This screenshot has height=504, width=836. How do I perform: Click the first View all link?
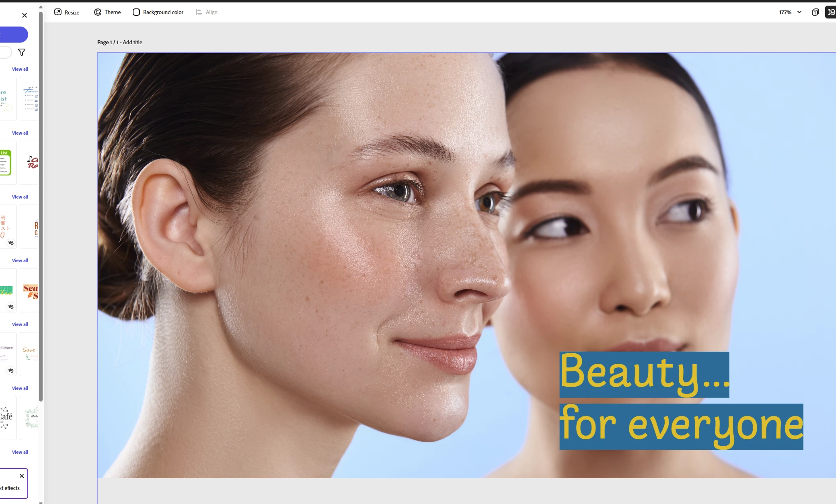20,69
